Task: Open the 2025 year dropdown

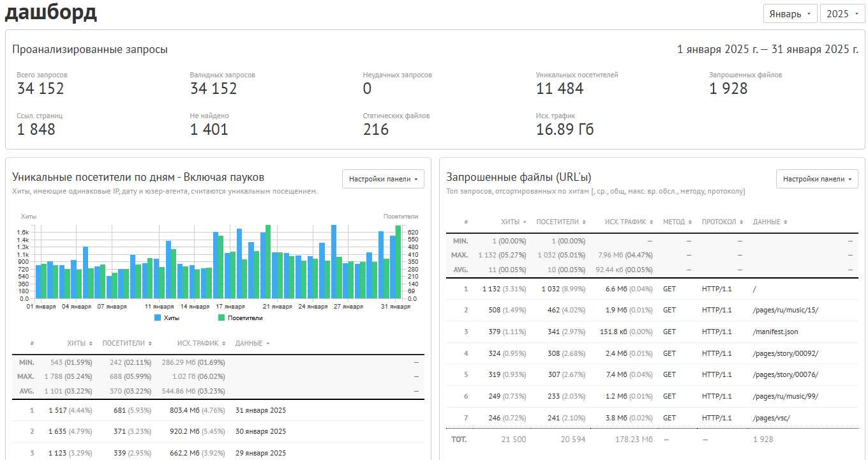Action: 842,13
